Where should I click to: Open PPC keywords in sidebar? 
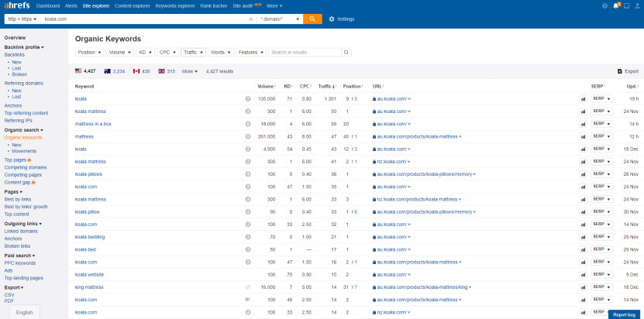pos(20,263)
